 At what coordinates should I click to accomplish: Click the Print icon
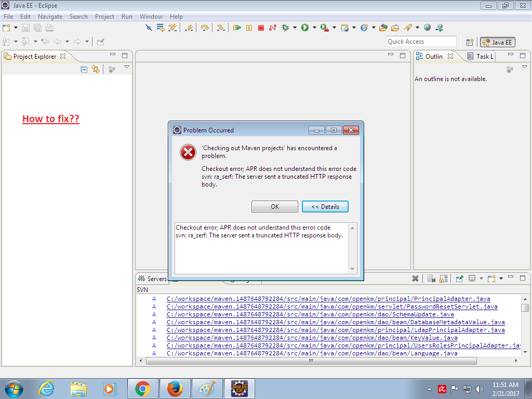pyautogui.click(x=49, y=27)
